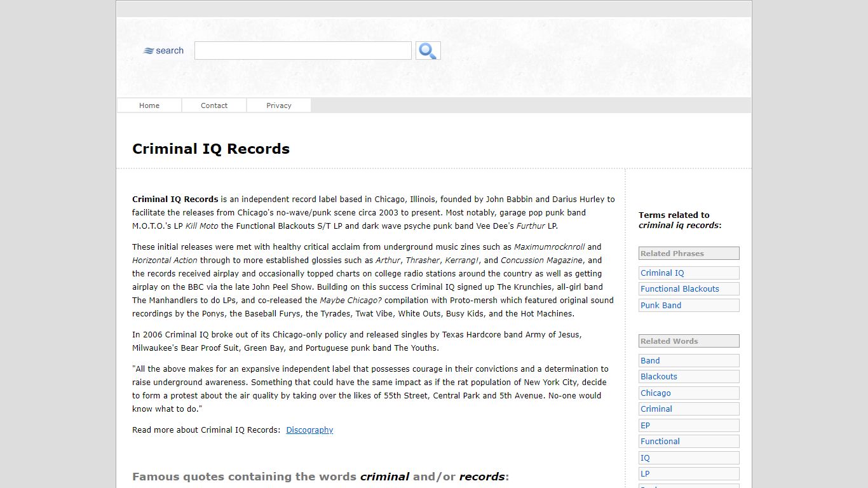Follow the Discography link
The height and width of the screenshot is (488, 868).
[x=309, y=430]
